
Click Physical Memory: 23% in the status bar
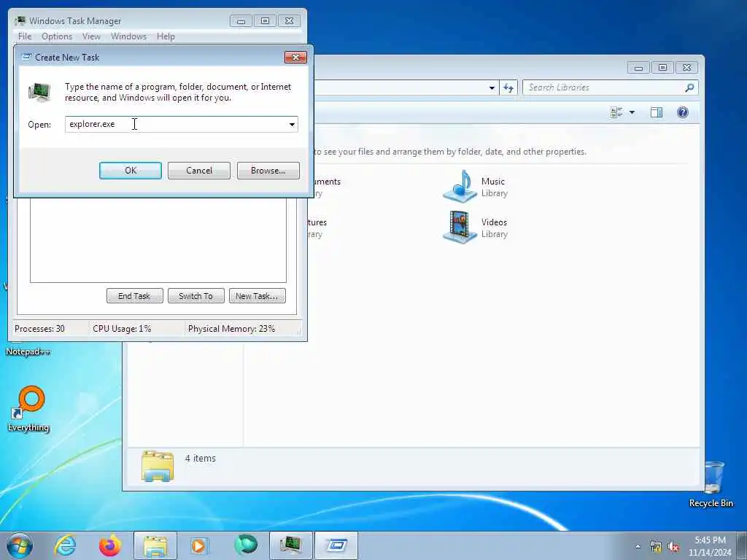coord(231,329)
